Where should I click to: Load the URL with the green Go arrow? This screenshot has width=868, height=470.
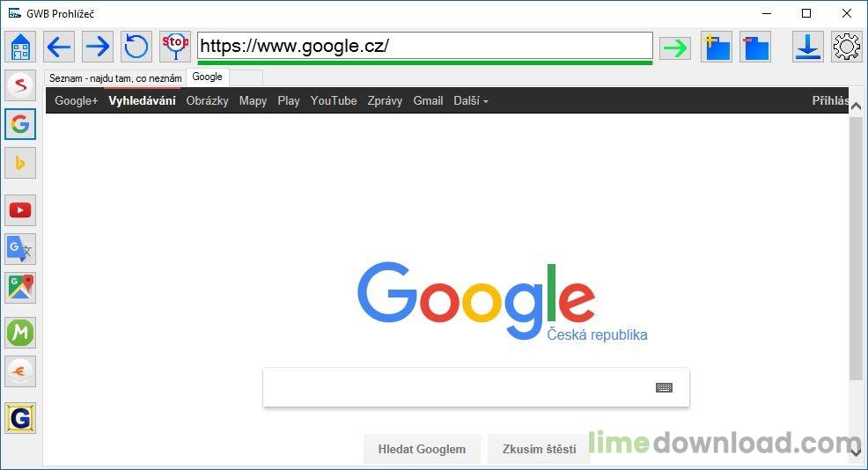[x=675, y=48]
